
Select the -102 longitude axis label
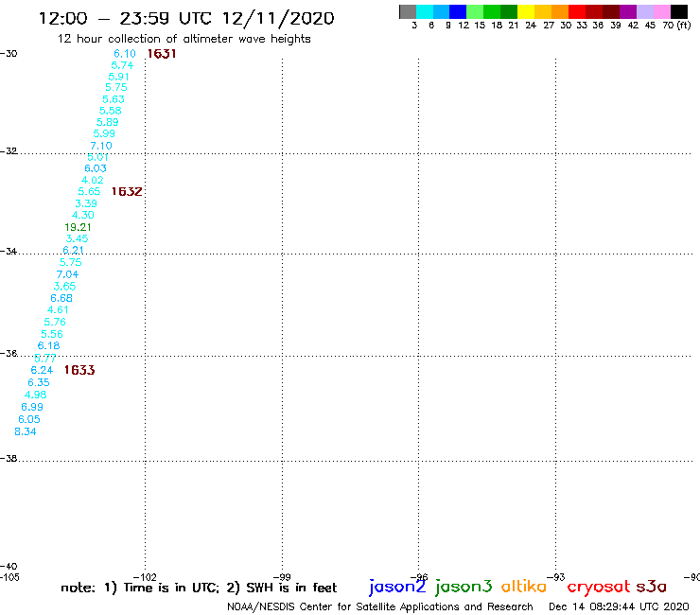pos(145,577)
